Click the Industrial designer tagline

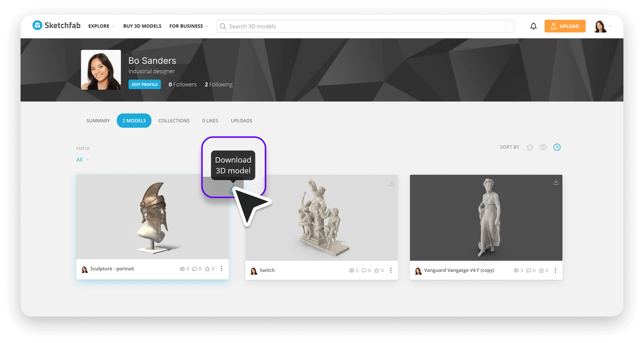[151, 71]
